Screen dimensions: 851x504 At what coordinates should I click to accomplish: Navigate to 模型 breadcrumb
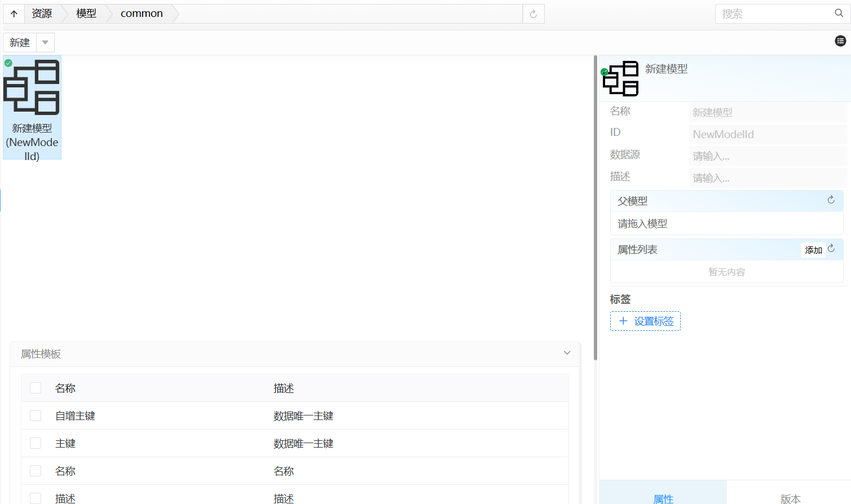86,14
